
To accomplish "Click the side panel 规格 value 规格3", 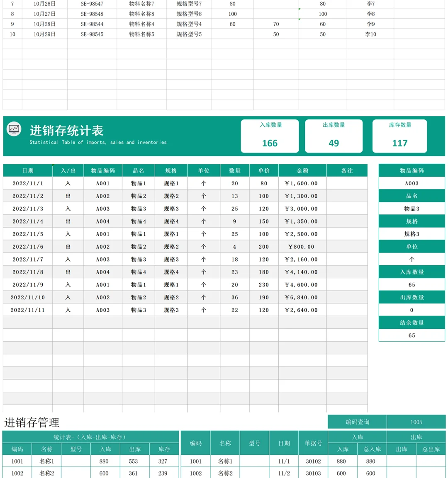I will click(412, 234).
